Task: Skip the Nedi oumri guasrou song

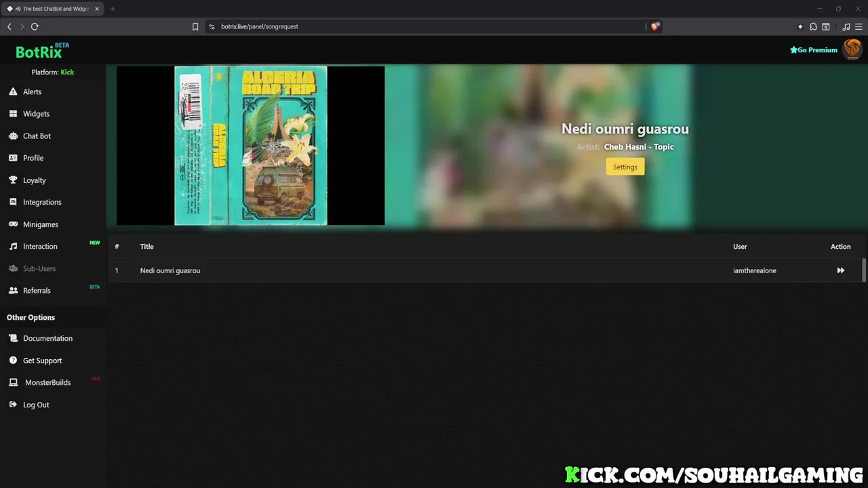Action: coord(840,270)
